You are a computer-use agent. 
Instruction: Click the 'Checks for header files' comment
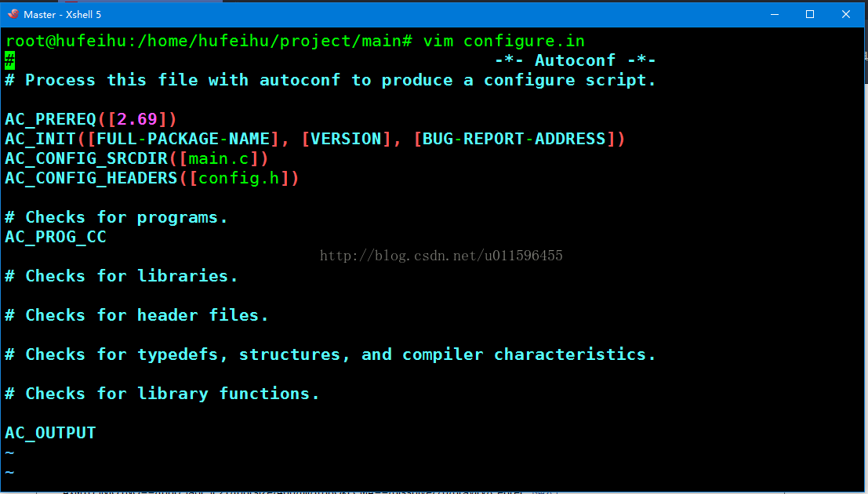click(136, 315)
